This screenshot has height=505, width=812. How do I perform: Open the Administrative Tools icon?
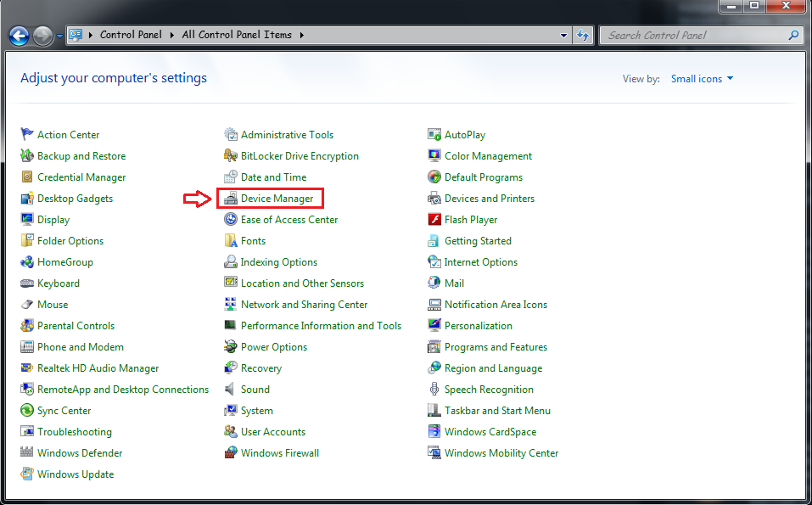pyautogui.click(x=231, y=135)
